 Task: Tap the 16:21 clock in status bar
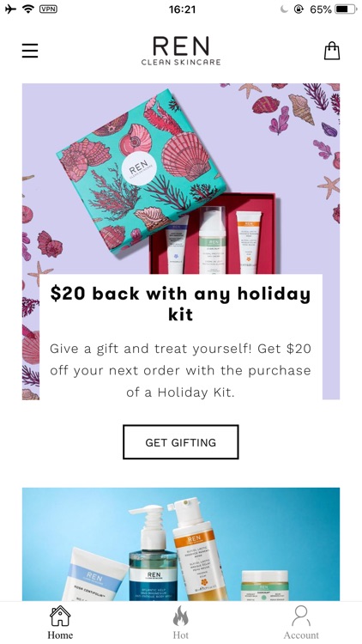(x=182, y=9)
